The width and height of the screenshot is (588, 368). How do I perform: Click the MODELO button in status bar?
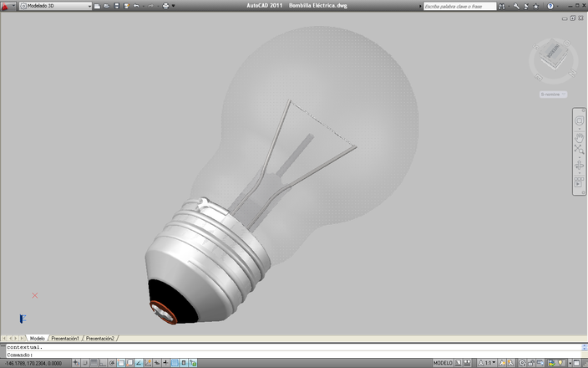[443, 363]
